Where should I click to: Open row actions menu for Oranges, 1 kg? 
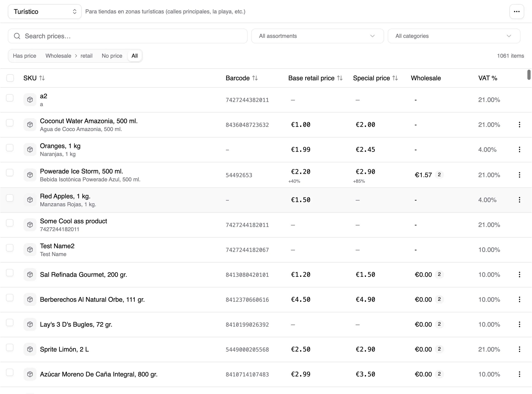519,149
